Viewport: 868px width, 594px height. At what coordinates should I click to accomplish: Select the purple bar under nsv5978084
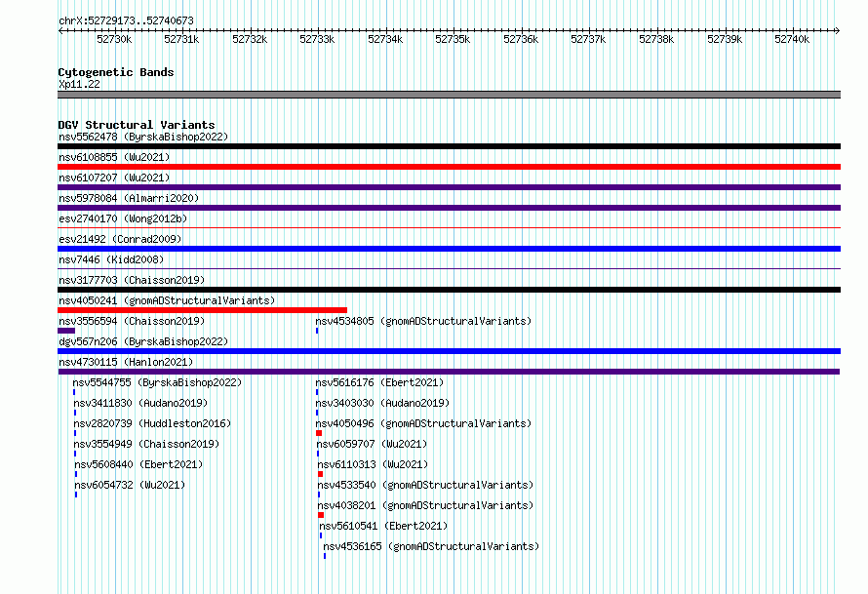449,208
